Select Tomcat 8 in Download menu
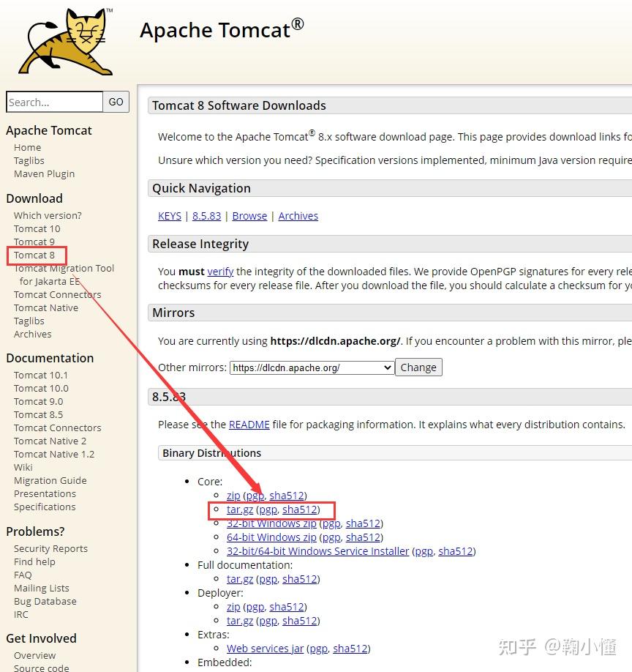The image size is (632, 672). (34, 255)
